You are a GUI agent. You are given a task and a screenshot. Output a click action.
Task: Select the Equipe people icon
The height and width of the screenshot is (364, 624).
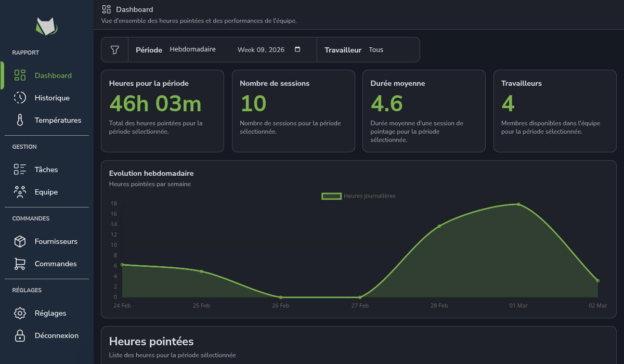19,191
